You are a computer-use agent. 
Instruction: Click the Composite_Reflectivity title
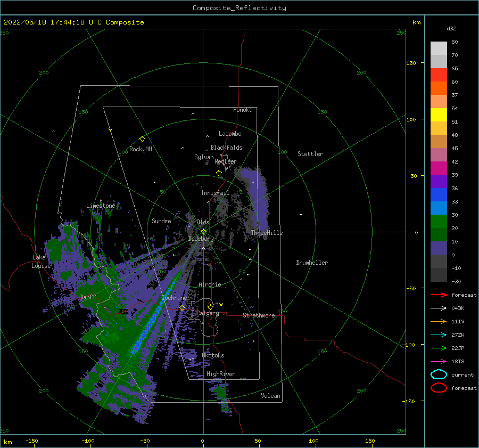click(x=239, y=8)
